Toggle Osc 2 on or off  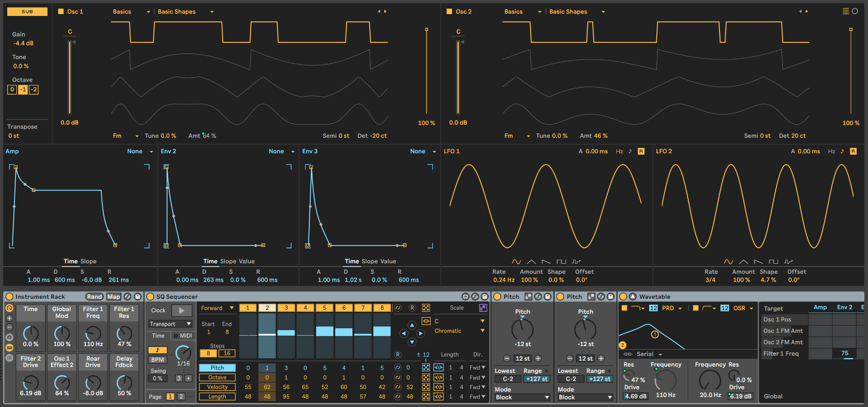click(x=449, y=11)
